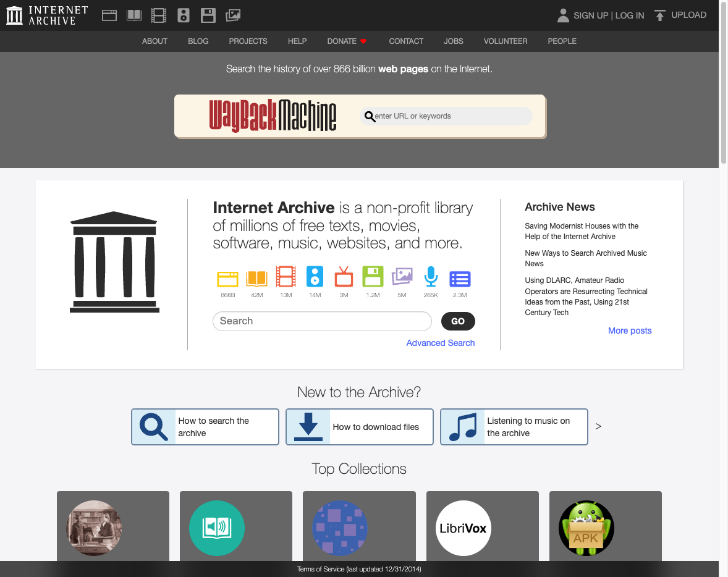The height and width of the screenshot is (577, 728).
Task: Open the Video film icon in top bar
Action: point(159,15)
